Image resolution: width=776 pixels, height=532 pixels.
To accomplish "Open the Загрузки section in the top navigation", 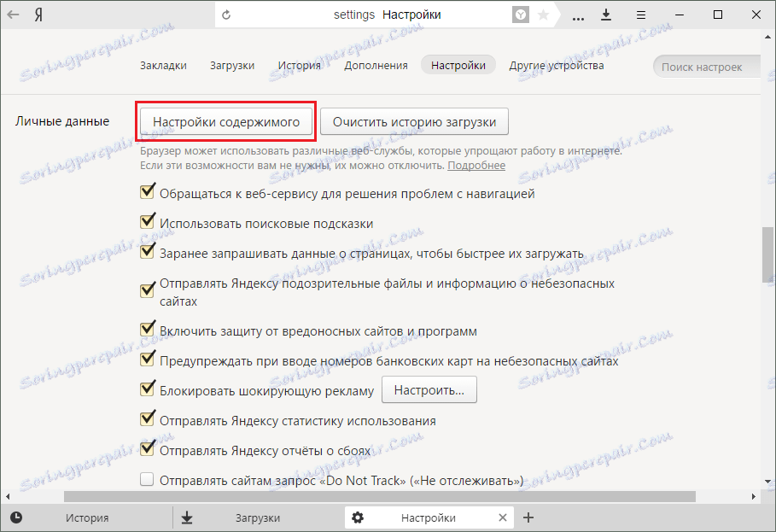I will (x=232, y=65).
